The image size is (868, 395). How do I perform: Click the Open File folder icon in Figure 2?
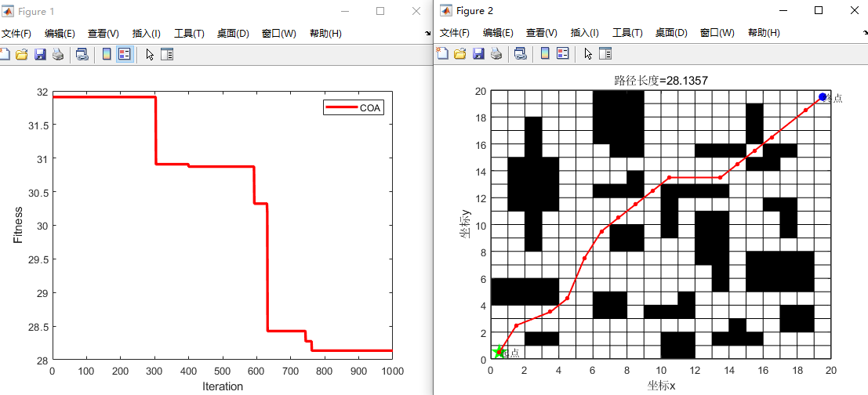pos(460,53)
